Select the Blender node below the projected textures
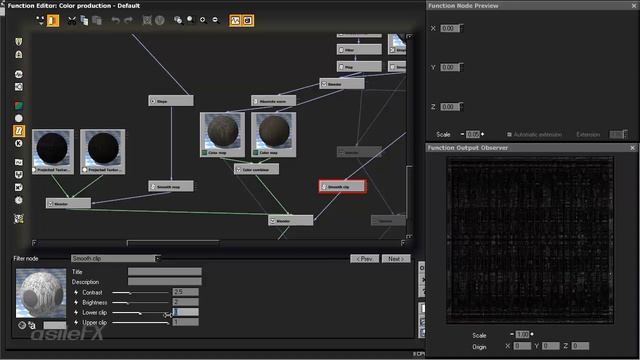640x360 pixels. [69, 203]
